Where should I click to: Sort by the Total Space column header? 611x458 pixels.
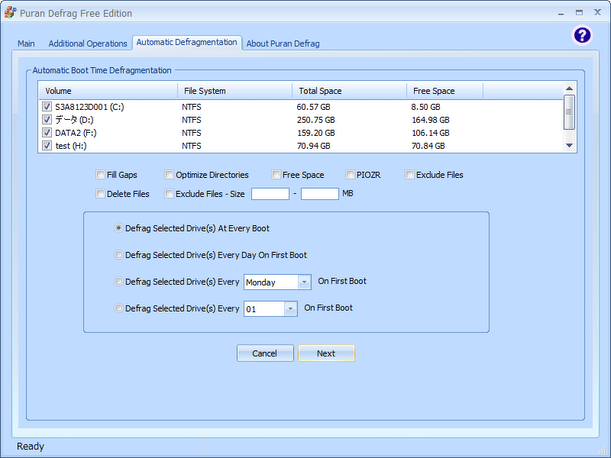pyautogui.click(x=350, y=91)
